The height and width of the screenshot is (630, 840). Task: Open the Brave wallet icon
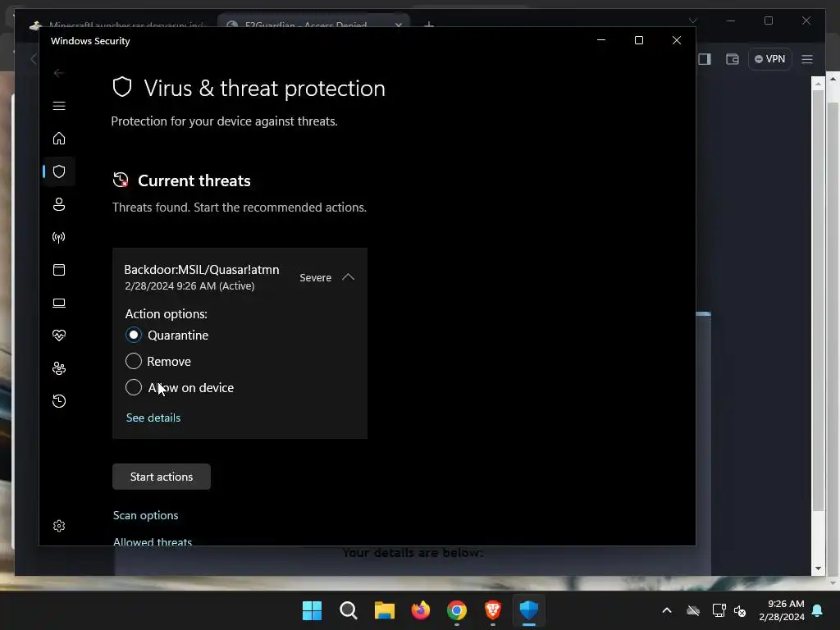[x=733, y=59]
